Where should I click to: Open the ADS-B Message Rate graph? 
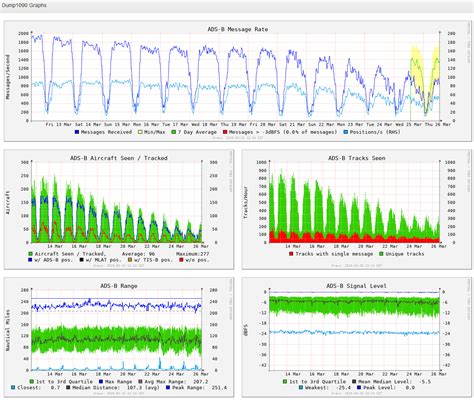click(238, 81)
